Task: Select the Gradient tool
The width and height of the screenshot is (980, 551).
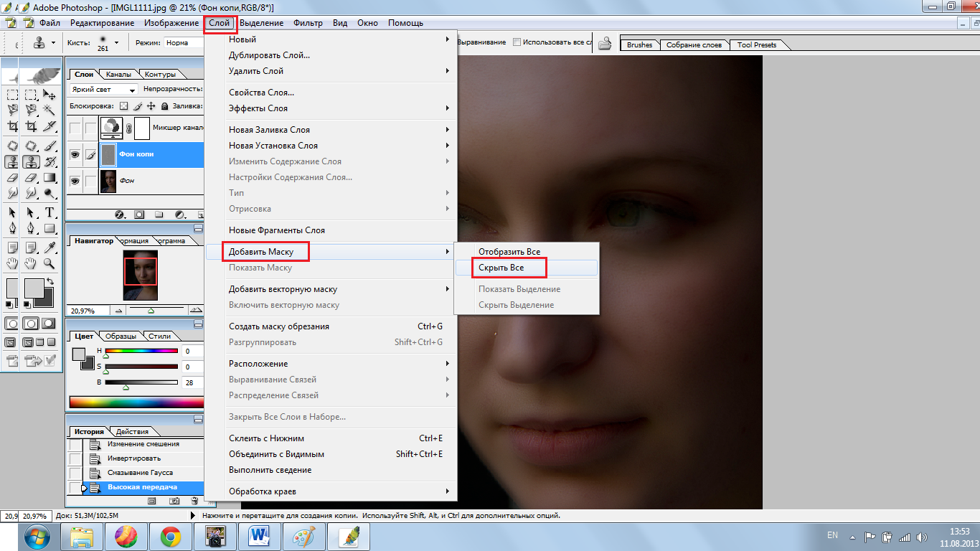Action: point(50,178)
